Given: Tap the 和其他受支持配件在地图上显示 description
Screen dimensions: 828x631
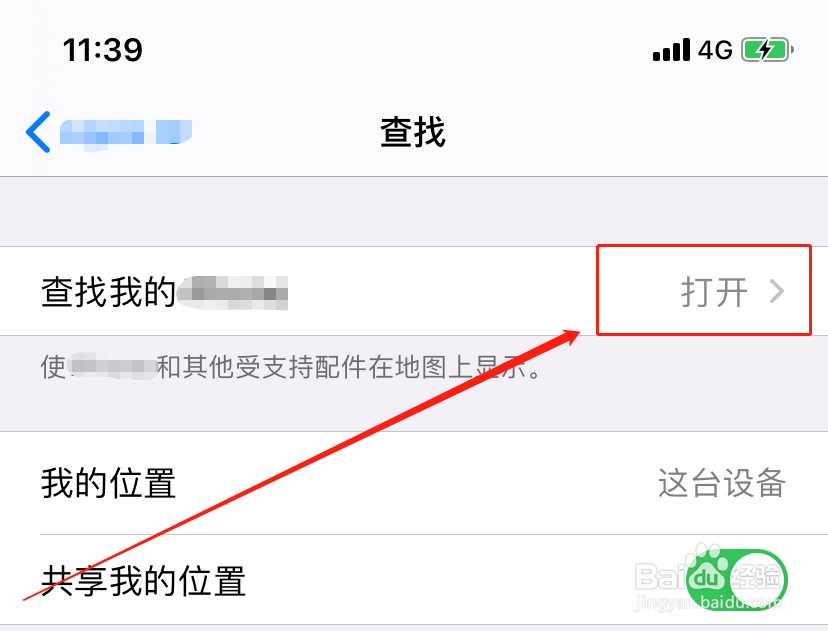Looking at the screenshot, I should (349, 367).
